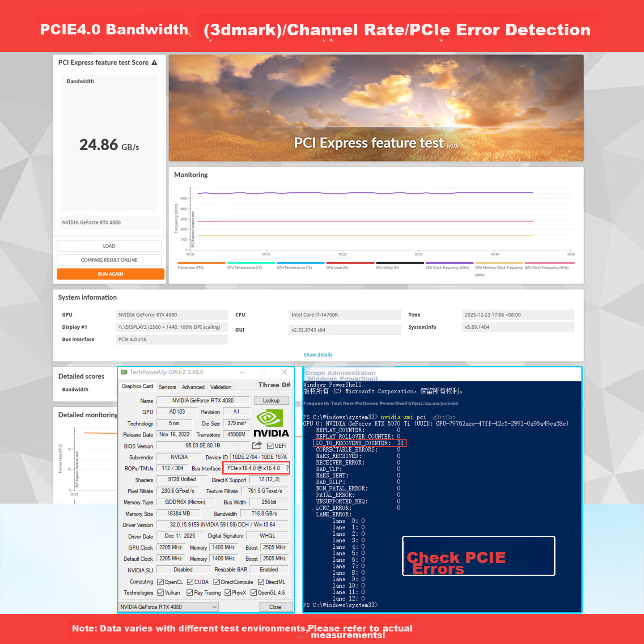This screenshot has width=644, height=644.
Task: Click the GPU Temperature legend swatch
Action: point(301,263)
